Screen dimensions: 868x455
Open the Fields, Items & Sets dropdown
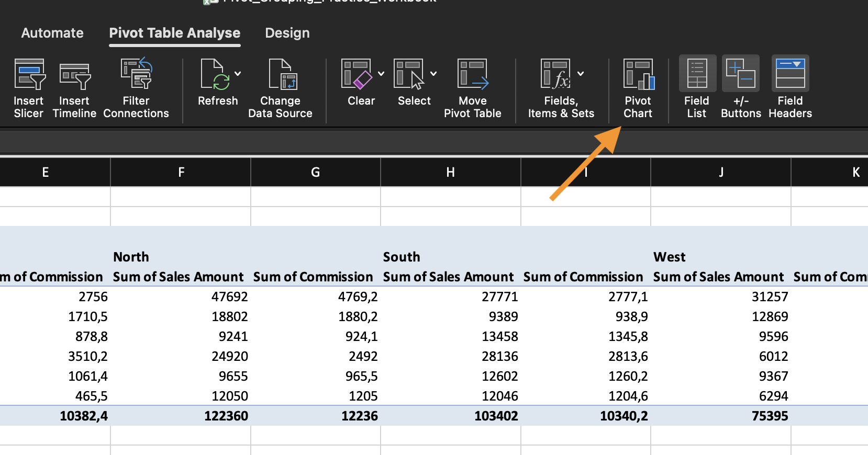tap(581, 74)
